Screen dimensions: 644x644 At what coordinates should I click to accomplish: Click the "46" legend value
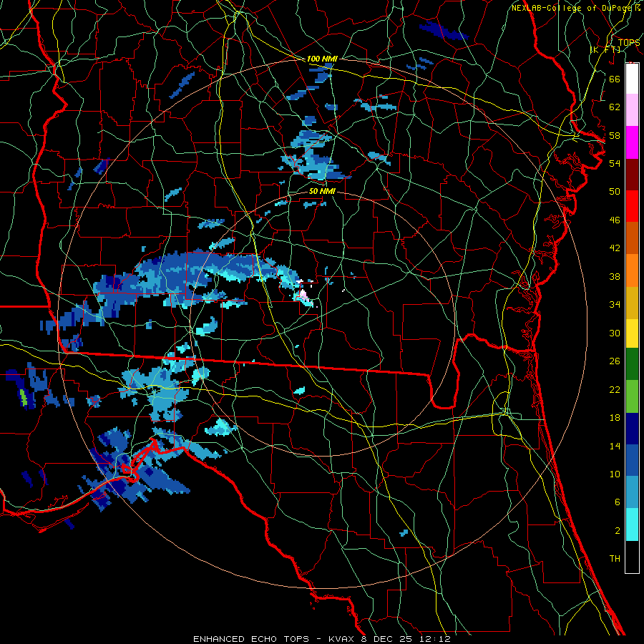tap(615, 220)
